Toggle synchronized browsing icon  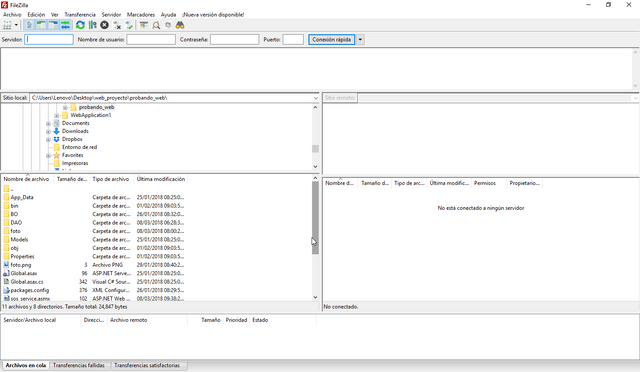click(168, 25)
